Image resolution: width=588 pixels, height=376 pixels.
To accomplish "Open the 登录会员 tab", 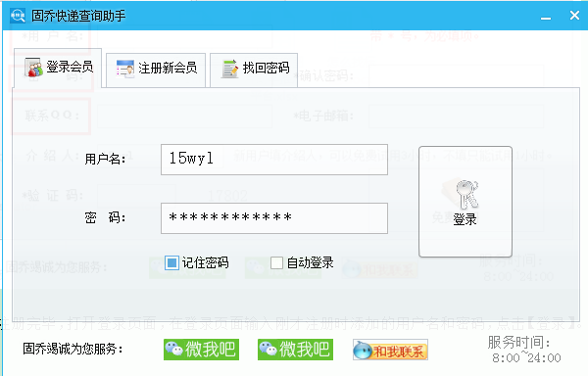I will point(58,68).
